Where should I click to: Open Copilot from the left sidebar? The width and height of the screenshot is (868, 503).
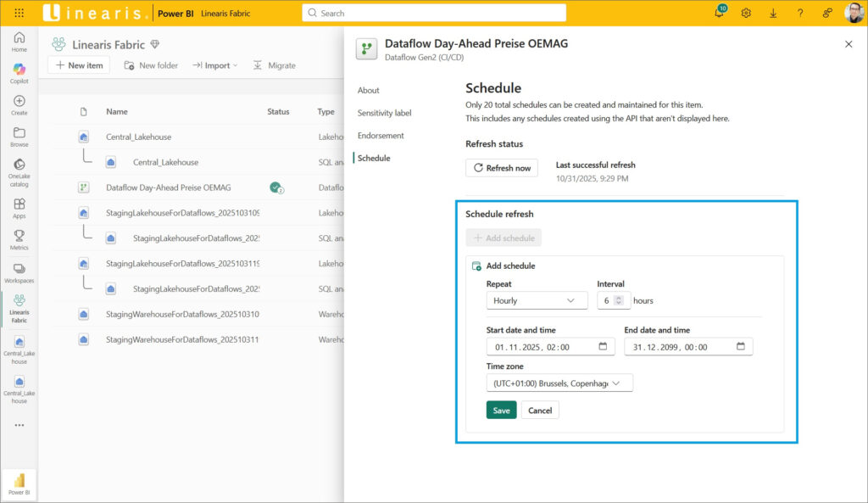click(x=19, y=73)
